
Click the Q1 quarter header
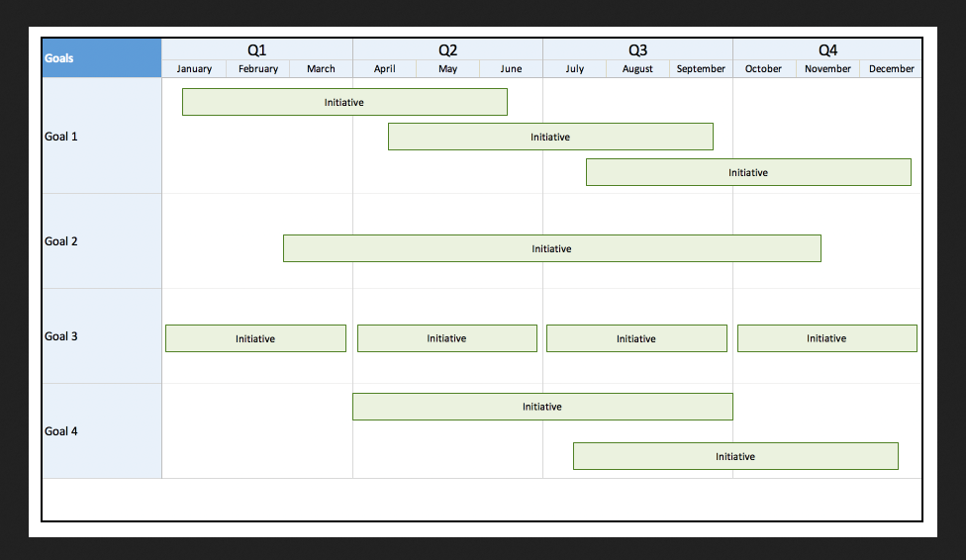coord(257,49)
